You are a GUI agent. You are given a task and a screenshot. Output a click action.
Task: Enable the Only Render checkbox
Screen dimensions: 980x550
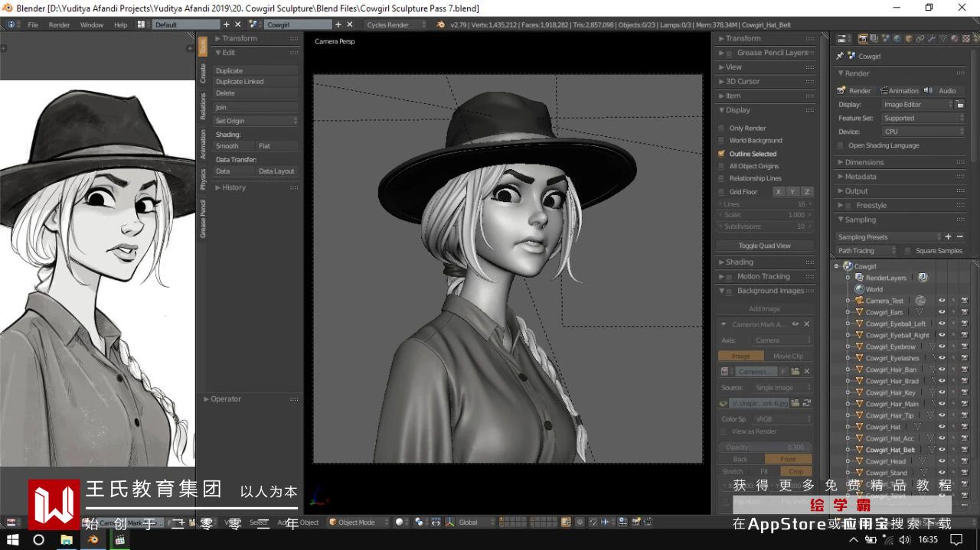click(x=721, y=129)
